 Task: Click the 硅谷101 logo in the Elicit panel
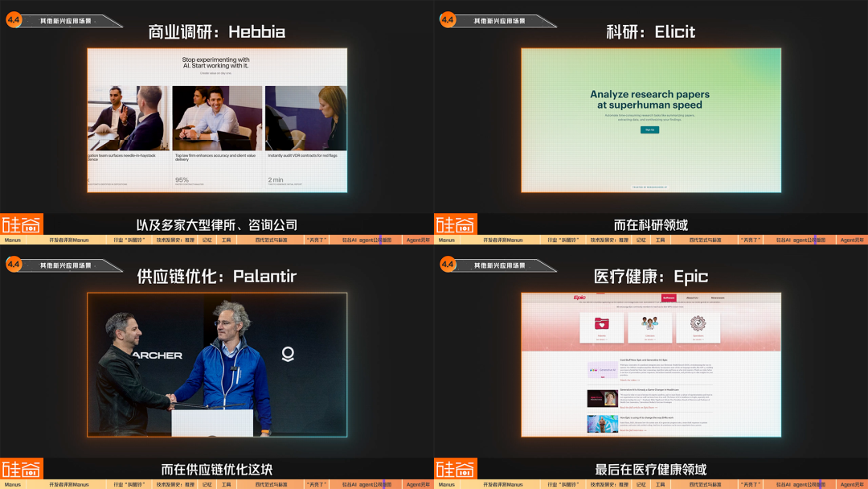[456, 224]
